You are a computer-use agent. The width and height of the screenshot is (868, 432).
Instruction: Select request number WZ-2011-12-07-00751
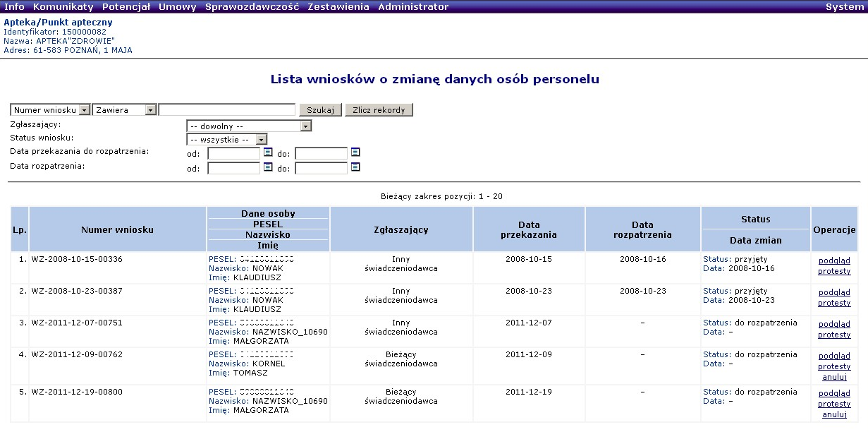[x=77, y=323]
